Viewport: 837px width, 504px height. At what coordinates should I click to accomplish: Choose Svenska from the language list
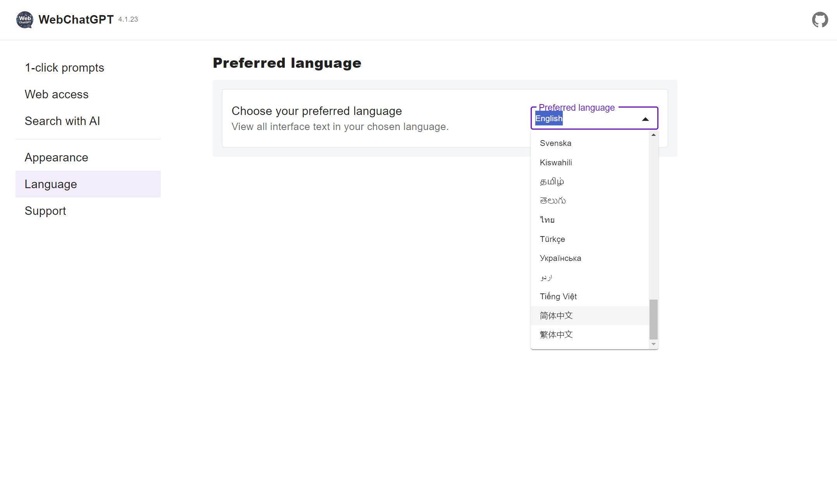[x=590, y=143]
